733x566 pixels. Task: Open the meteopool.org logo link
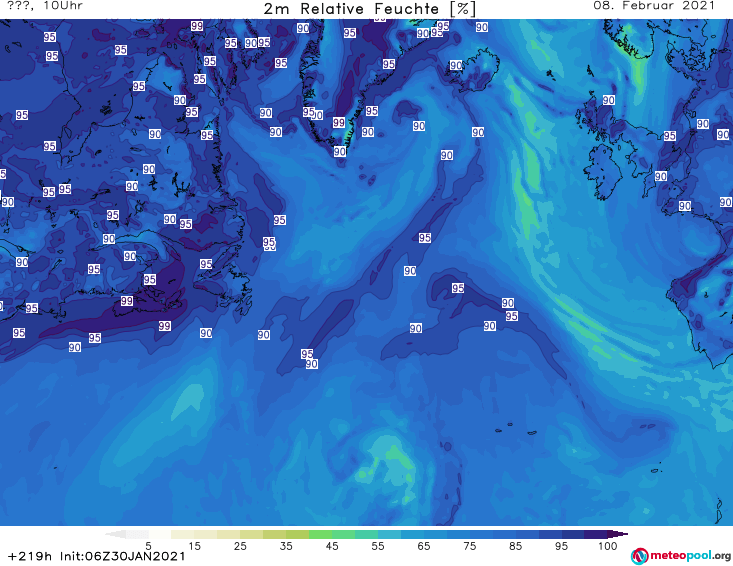[x=681, y=556]
